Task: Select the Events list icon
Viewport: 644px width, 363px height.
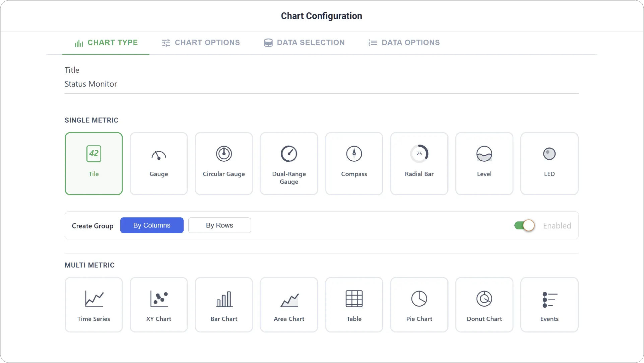Action: (550, 300)
